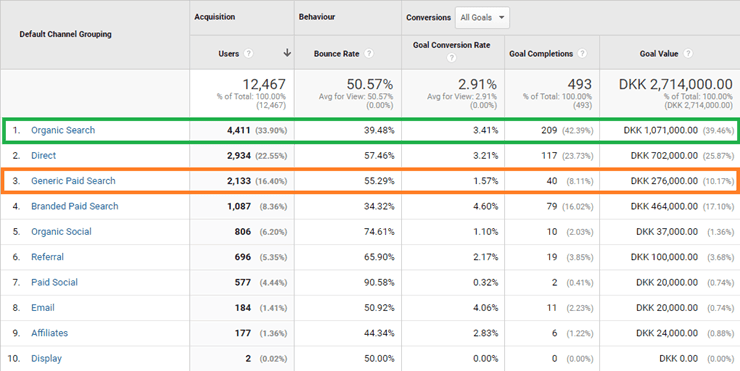Sort by Goal Conversion Rate header
The width and height of the screenshot is (740, 371).
tap(452, 45)
